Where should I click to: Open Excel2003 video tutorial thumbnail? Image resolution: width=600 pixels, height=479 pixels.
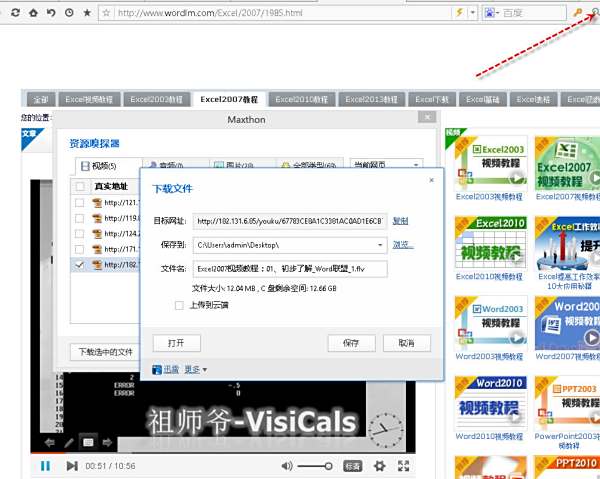click(491, 163)
